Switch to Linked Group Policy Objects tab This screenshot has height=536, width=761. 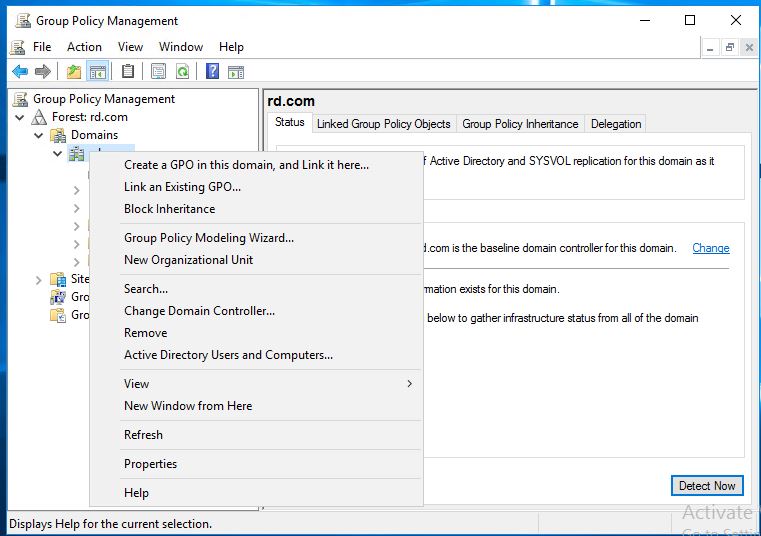tap(383, 124)
